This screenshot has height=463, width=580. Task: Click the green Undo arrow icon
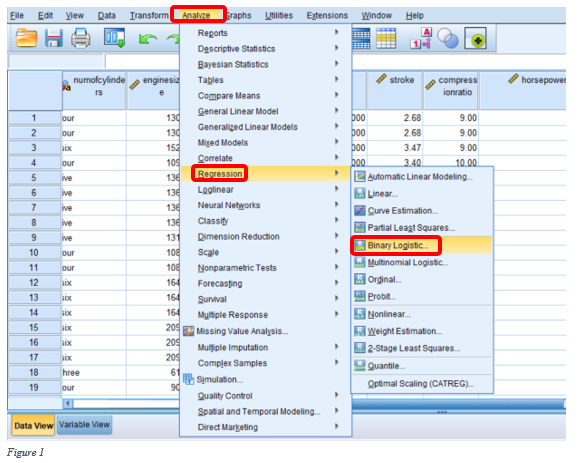[x=148, y=39]
